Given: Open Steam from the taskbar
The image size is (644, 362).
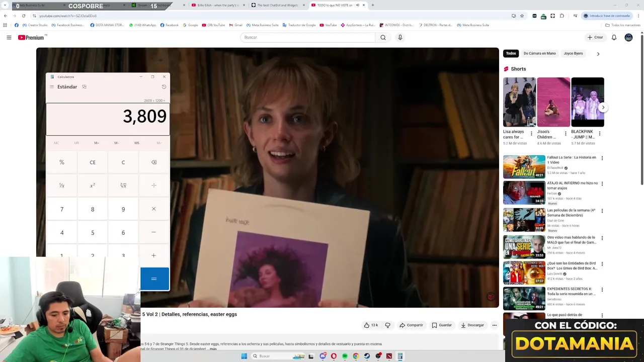Looking at the screenshot, I should 367,356.
